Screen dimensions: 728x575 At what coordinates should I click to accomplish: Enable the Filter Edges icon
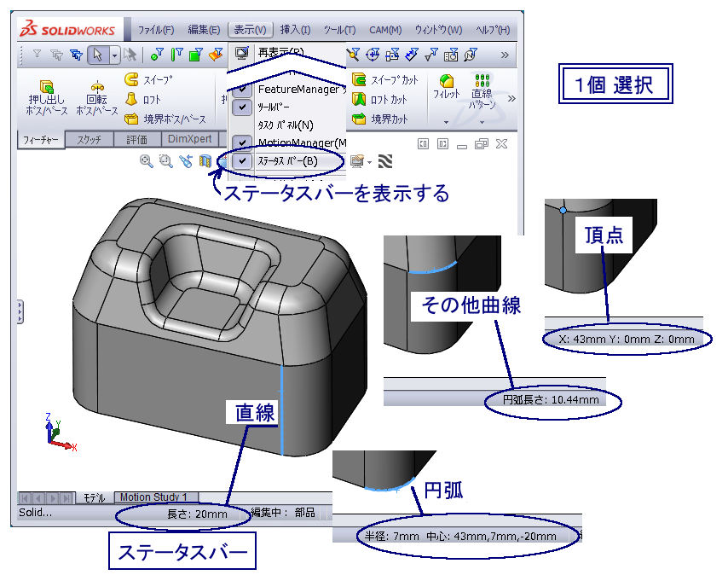[176, 55]
